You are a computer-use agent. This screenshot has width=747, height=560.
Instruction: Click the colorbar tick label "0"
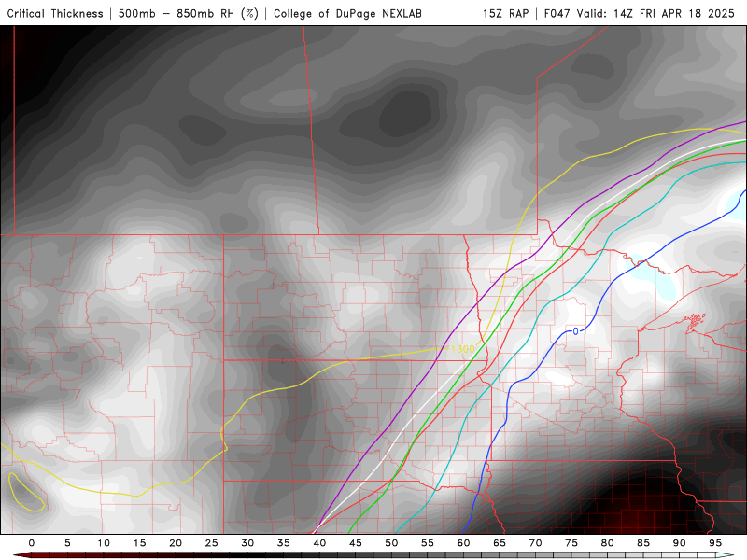click(32, 543)
